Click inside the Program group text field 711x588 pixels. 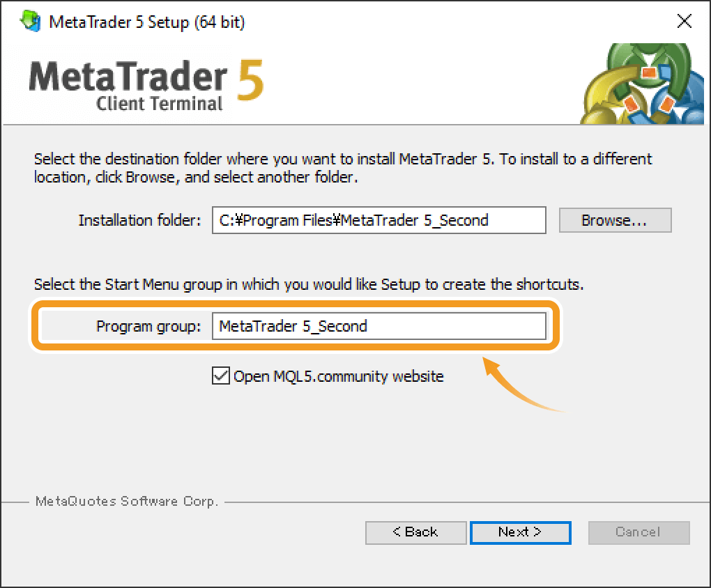tap(379, 326)
